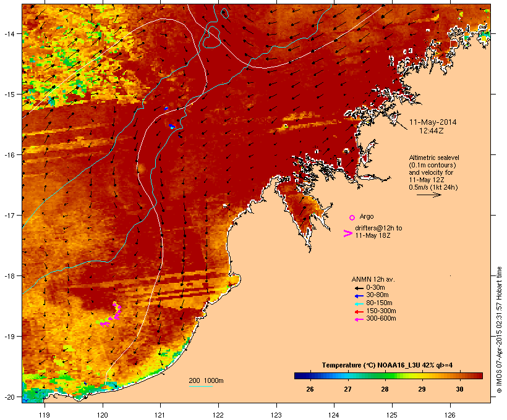This screenshot has width=507, height=420.
Task: Click the '0.5m/s (1kt 24h)' label
Action: tap(433, 187)
